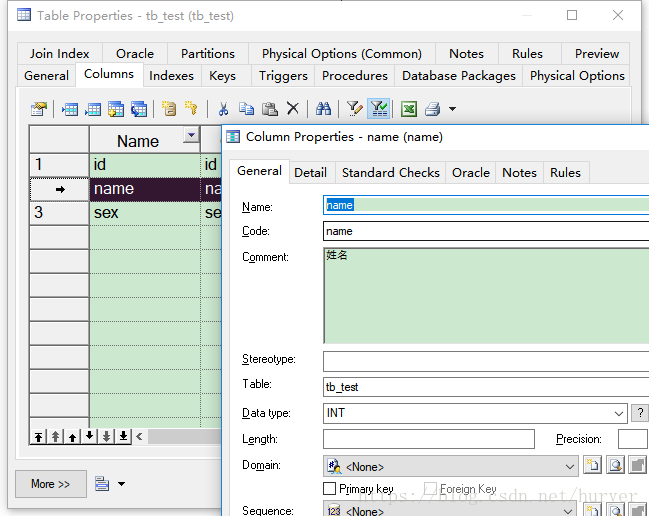Click the Create Index toolbar icon
Image resolution: width=649 pixels, height=516 pixels.
(169, 109)
